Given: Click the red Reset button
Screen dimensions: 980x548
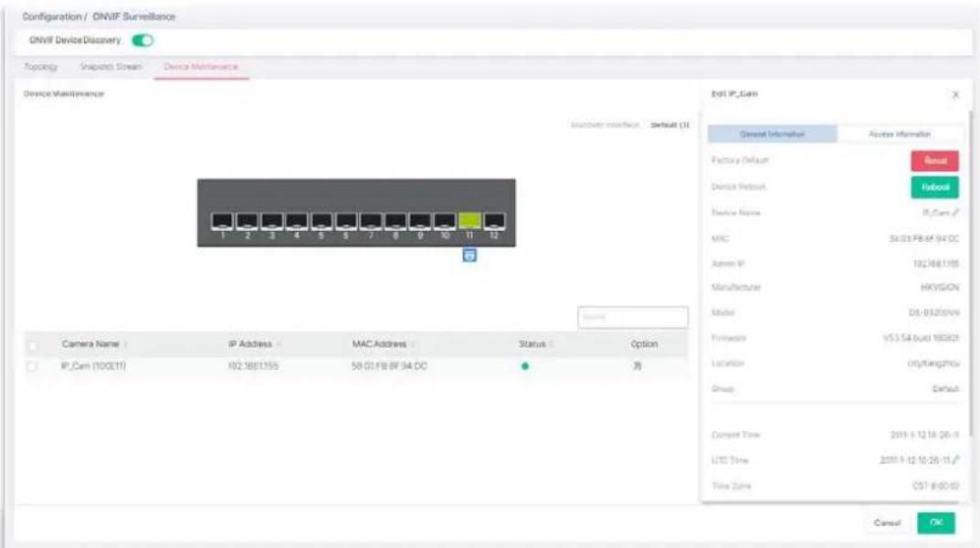Looking at the screenshot, I should point(934,162).
